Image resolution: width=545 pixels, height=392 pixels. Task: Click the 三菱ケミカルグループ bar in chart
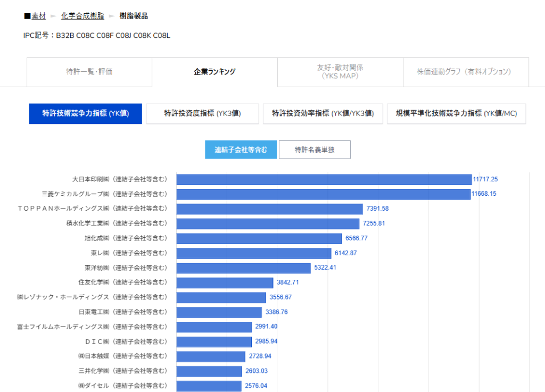tap(323, 194)
